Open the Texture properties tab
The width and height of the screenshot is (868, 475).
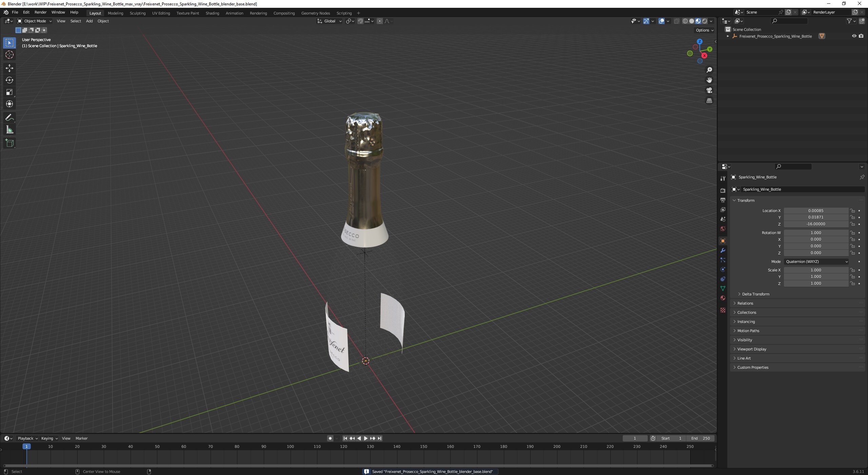723,310
